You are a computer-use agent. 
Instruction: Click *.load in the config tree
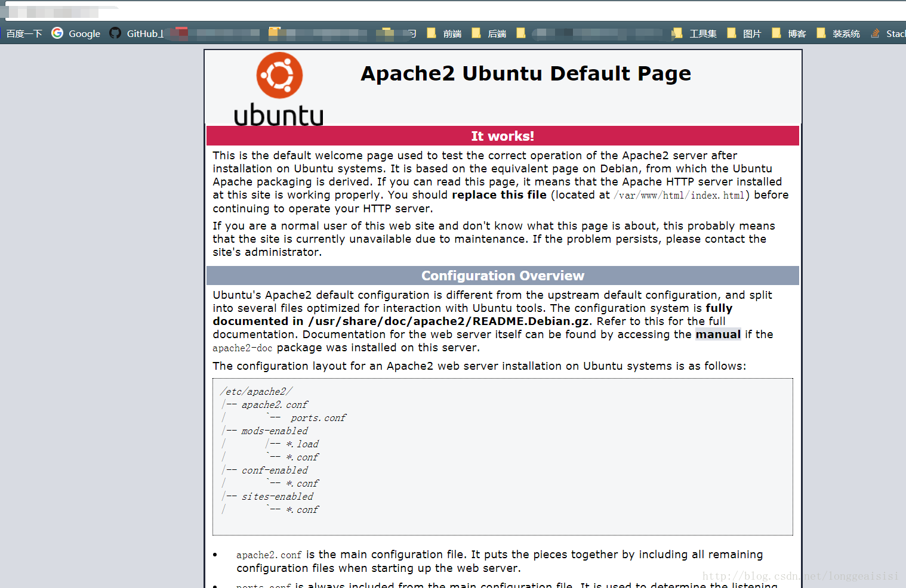coord(302,444)
